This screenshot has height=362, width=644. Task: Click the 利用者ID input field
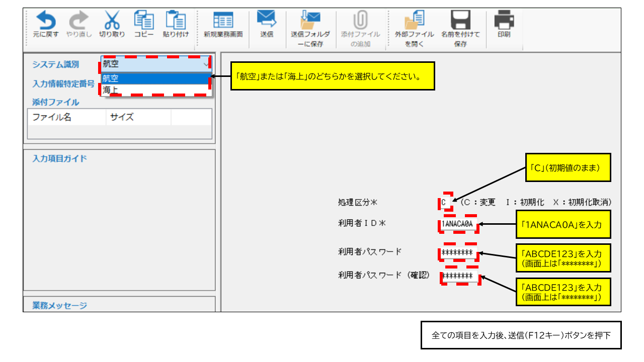point(458,224)
